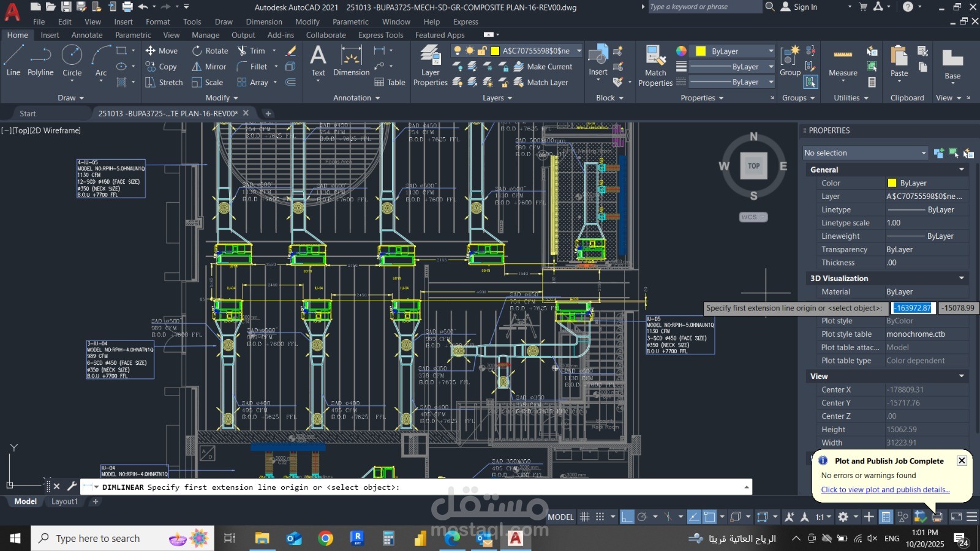Click the Rotate tool
This screenshot has width=980, height=551.
[x=210, y=51]
